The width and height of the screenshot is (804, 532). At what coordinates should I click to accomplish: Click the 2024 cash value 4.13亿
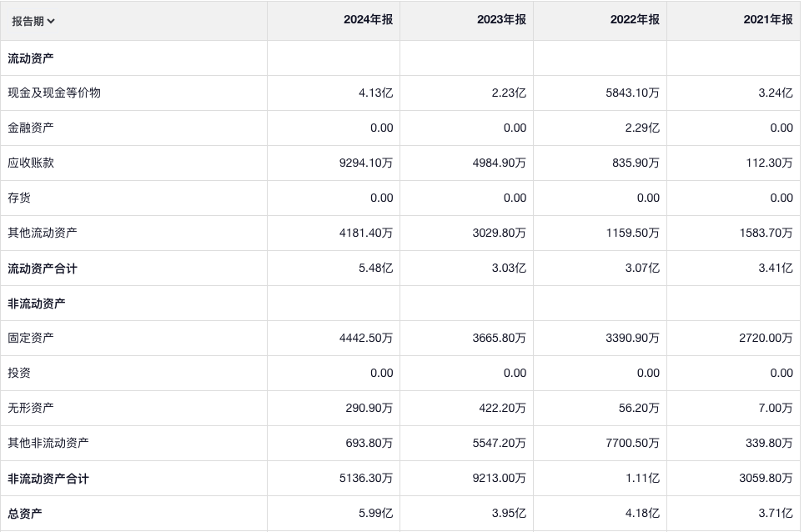tap(375, 93)
